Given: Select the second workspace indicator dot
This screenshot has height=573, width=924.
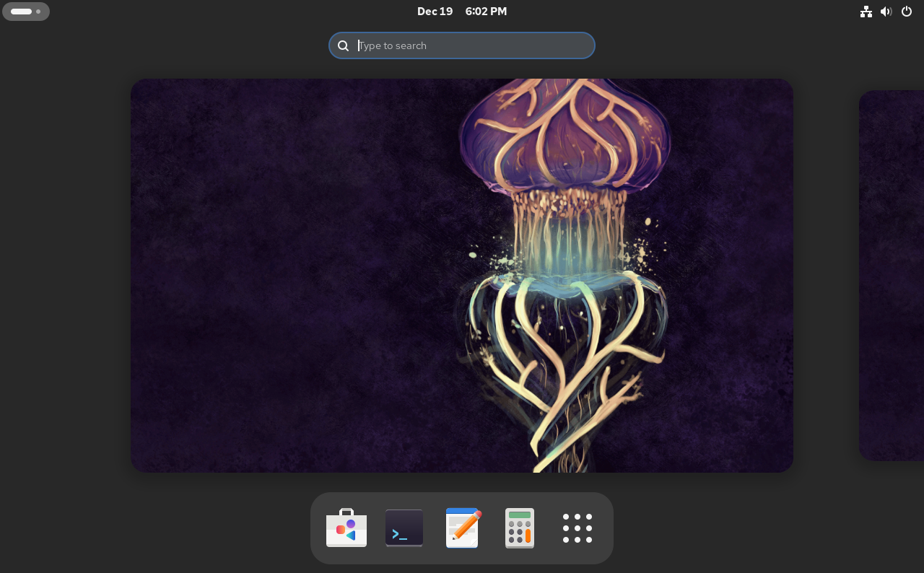Looking at the screenshot, I should pyautogui.click(x=38, y=11).
